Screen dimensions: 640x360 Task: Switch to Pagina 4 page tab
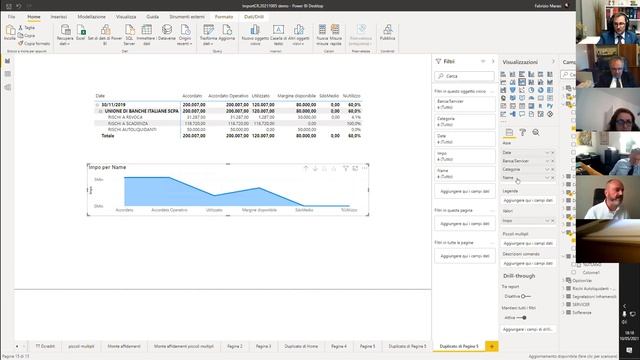point(339,346)
